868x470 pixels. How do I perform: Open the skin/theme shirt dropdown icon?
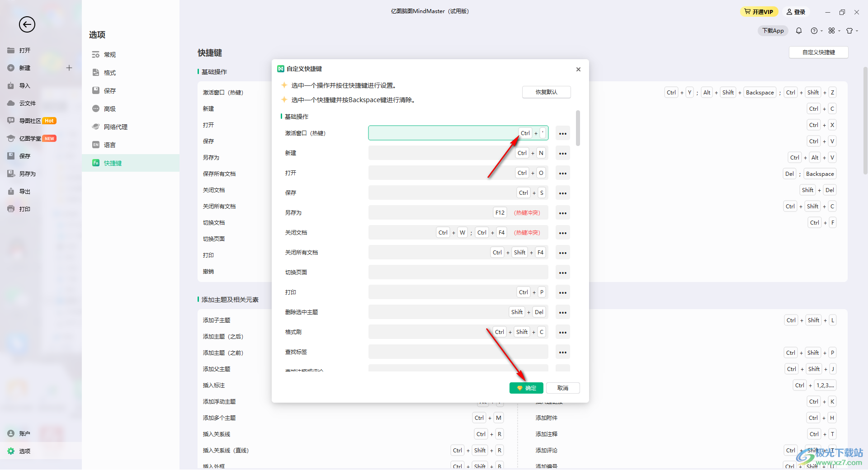pyautogui.click(x=852, y=31)
